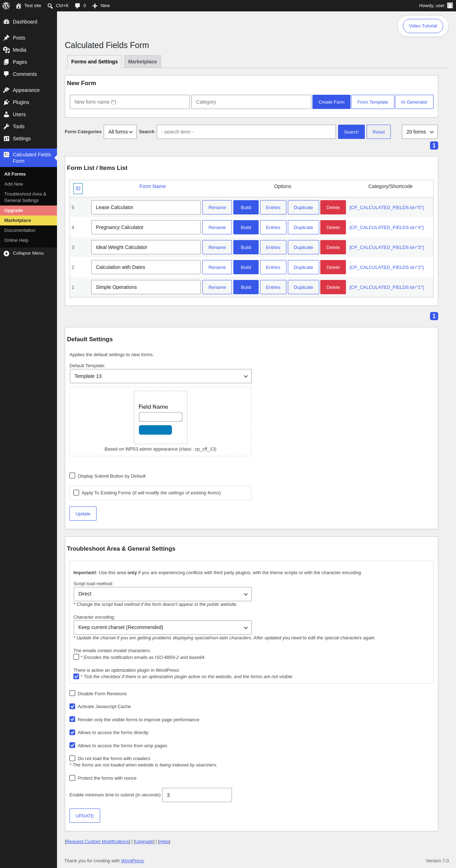Click the minimum time to submit field
Screen dimensions: 456x868
(197, 795)
